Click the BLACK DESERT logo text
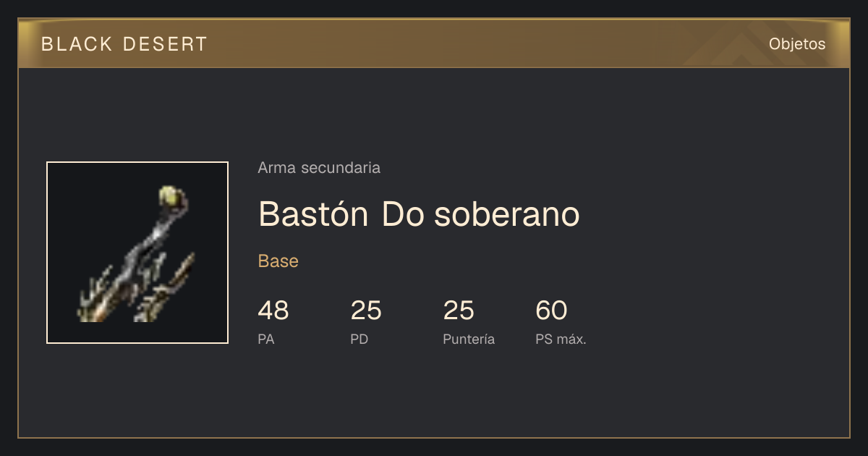 click(124, 44)
